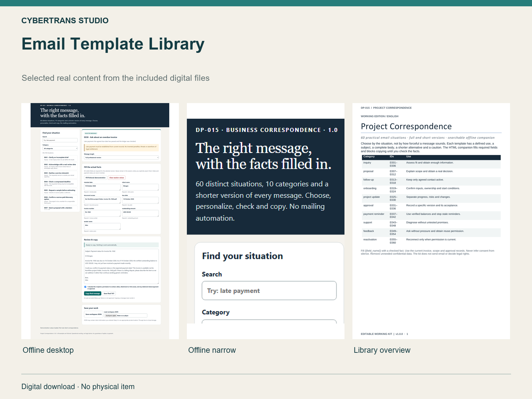Click the choose file button under Load workspace JSON
This screenshot has width=532, height=399.
click(111, 316)
